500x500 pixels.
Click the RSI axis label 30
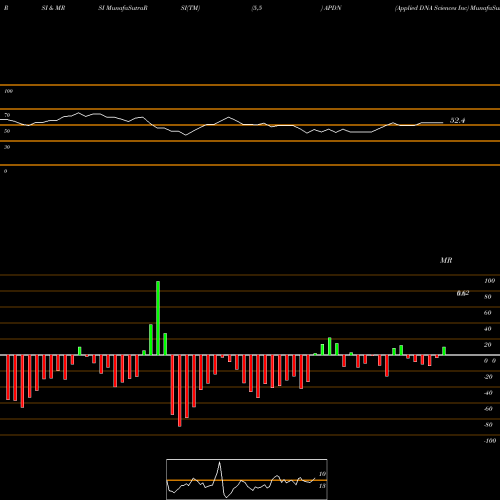click(7, 147)
